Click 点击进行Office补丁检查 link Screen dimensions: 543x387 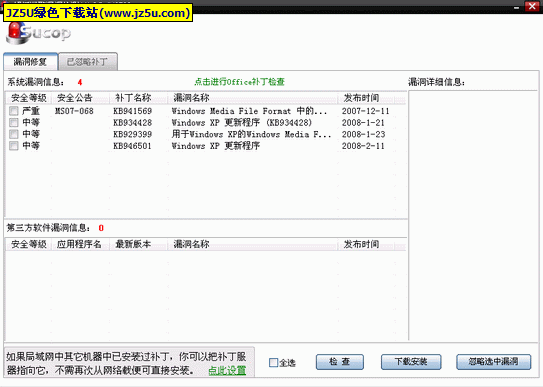point(239,82)
